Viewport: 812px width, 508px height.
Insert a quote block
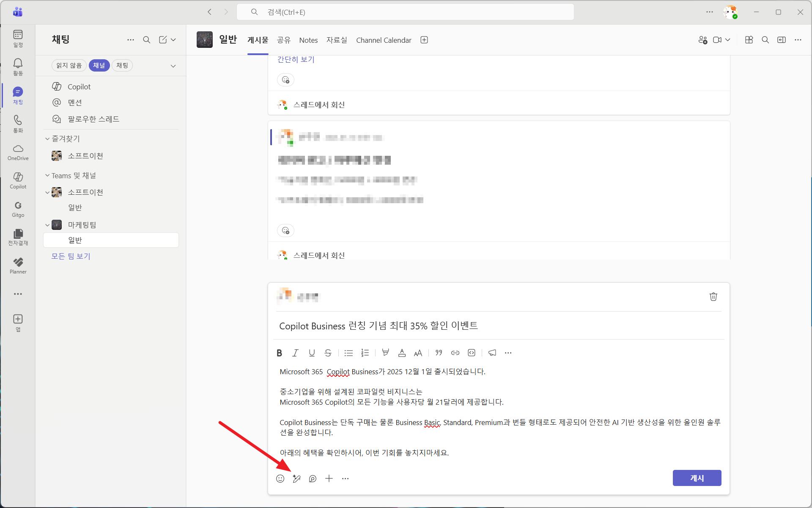coord(439,353)
